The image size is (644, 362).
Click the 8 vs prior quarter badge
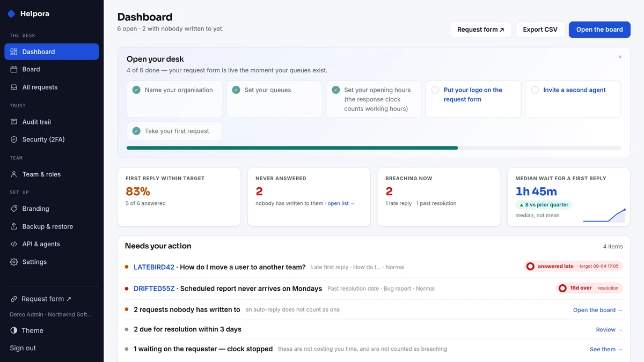click(544, 205)
